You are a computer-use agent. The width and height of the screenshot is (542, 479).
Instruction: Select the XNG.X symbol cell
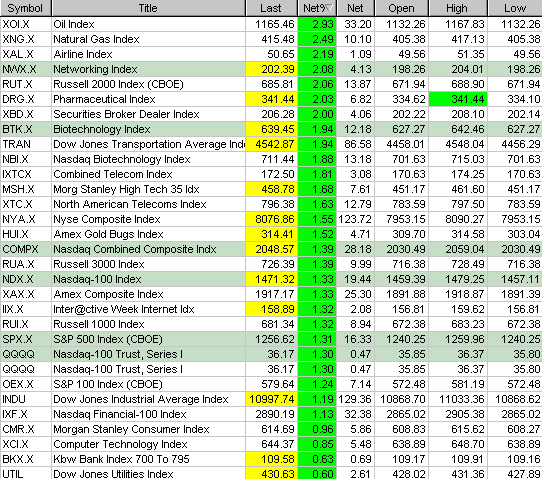(x=26, y=39)
